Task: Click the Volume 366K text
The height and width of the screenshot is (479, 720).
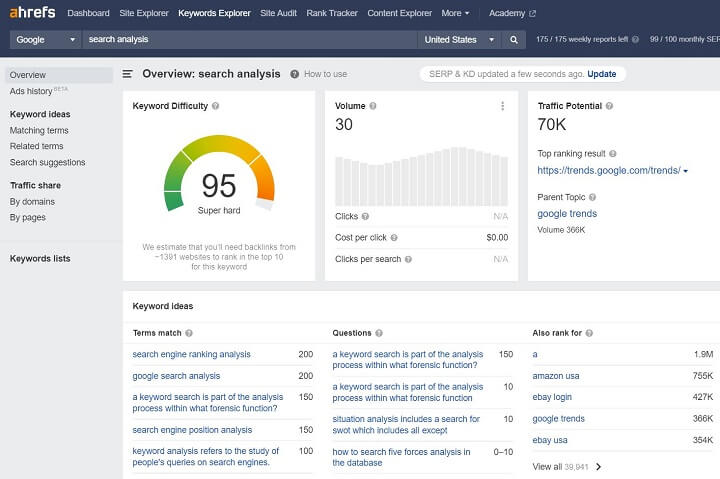Action: [x=561, y=230]
